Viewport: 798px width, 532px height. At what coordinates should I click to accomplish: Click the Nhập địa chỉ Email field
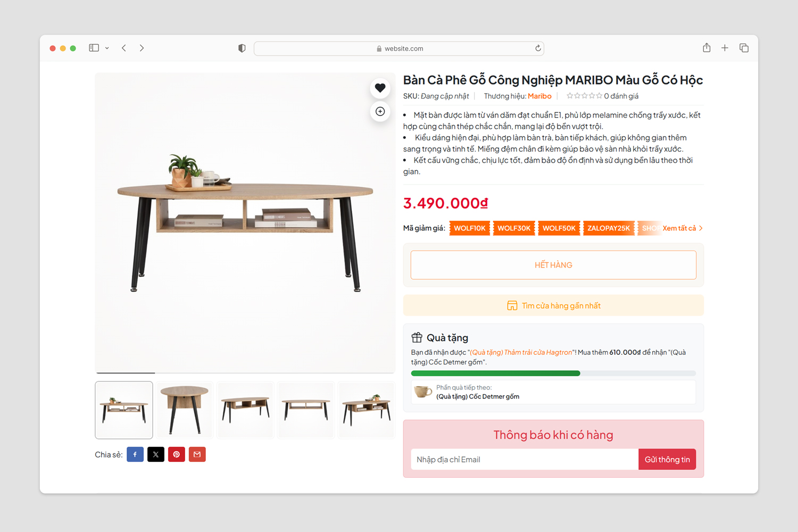click(x=525, y=460)
